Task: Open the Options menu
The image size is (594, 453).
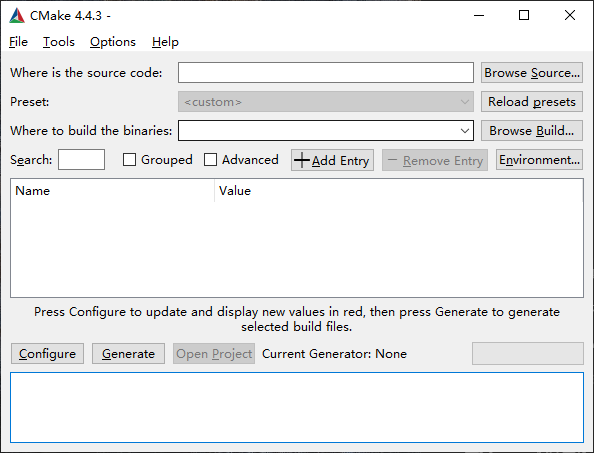Action: (113, 42)
